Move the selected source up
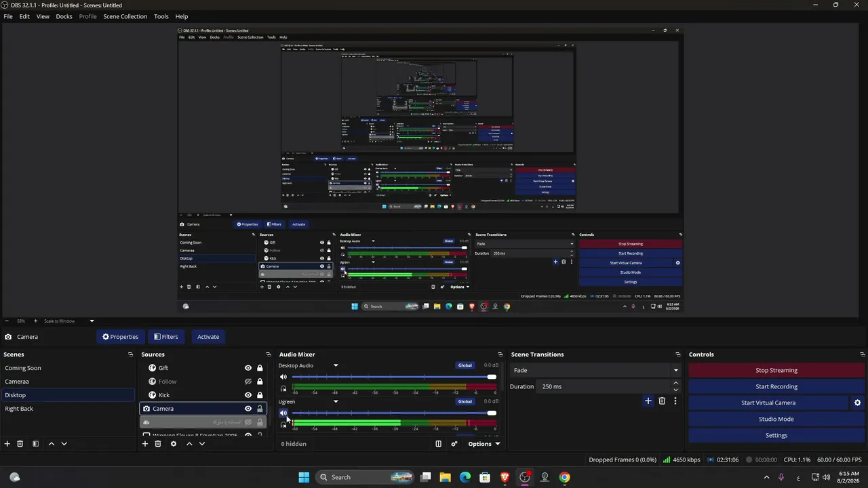The height and width of the screenshot is (488, 868). click(189, 444)
